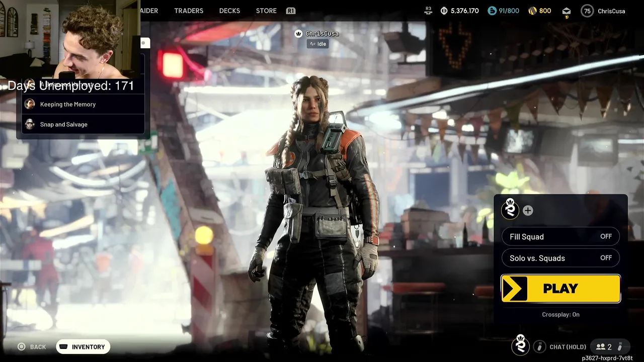The image size is (644, 362).
Task: Toggle Fill Squad on
Action: coord(560,236)
